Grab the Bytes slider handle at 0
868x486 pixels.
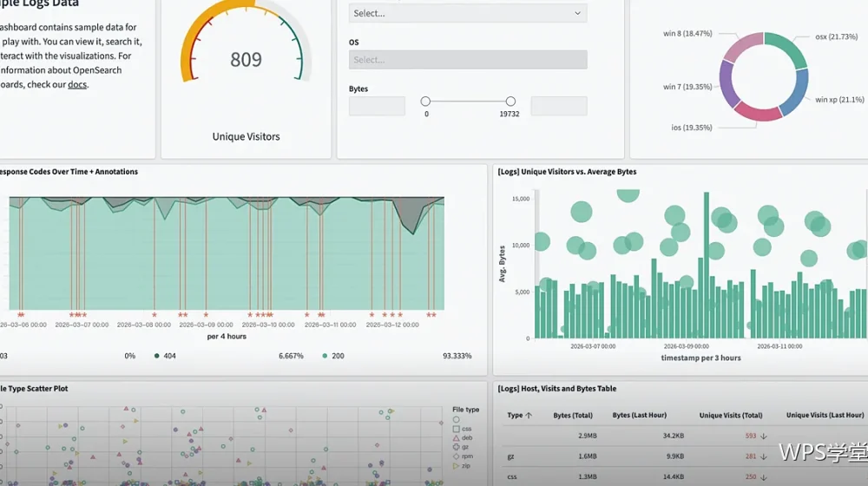pos(425,102)
